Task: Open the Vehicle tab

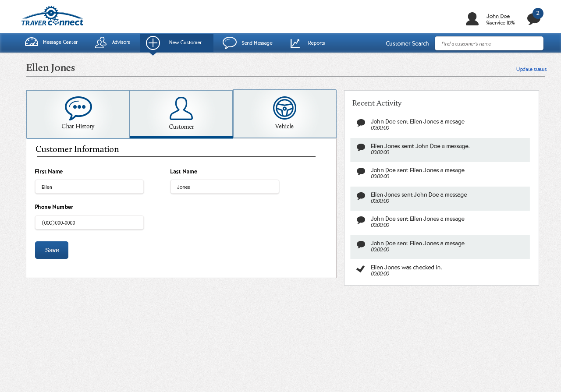Action: 284,114
